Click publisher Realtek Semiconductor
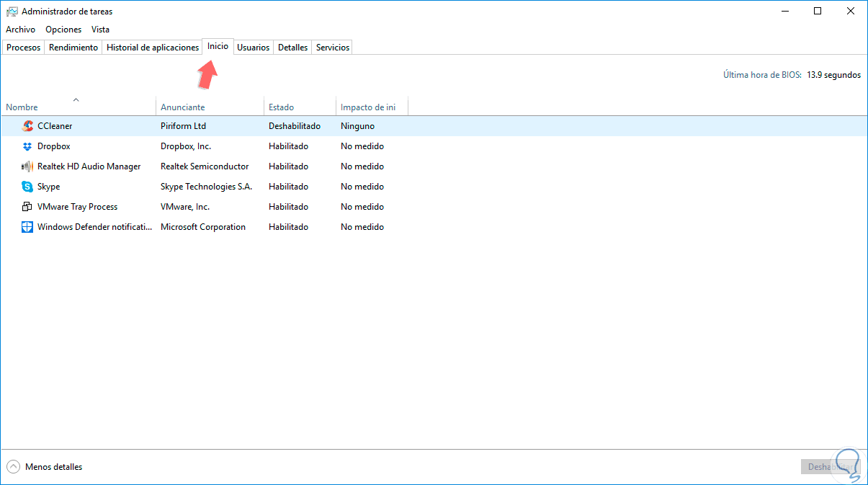 205,166
